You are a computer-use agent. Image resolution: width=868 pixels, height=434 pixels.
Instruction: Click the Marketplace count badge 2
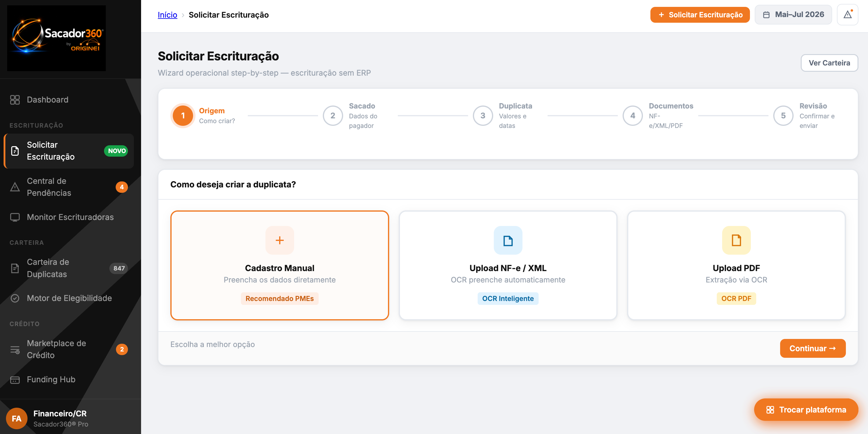click(122, 349)
